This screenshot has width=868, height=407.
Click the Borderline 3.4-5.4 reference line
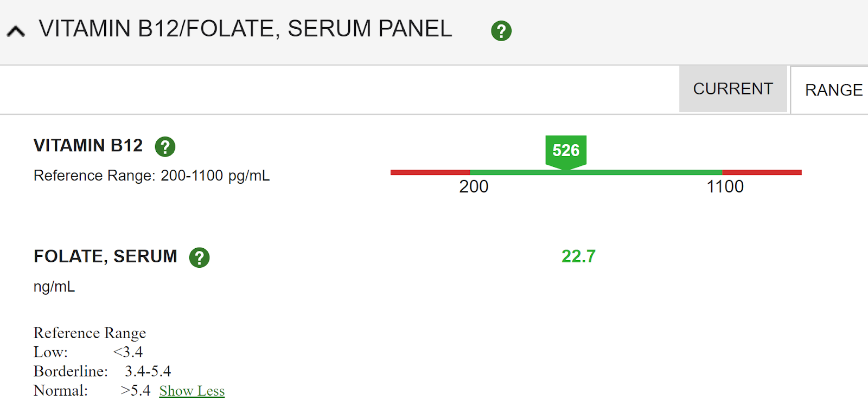(x=103, y=371)
